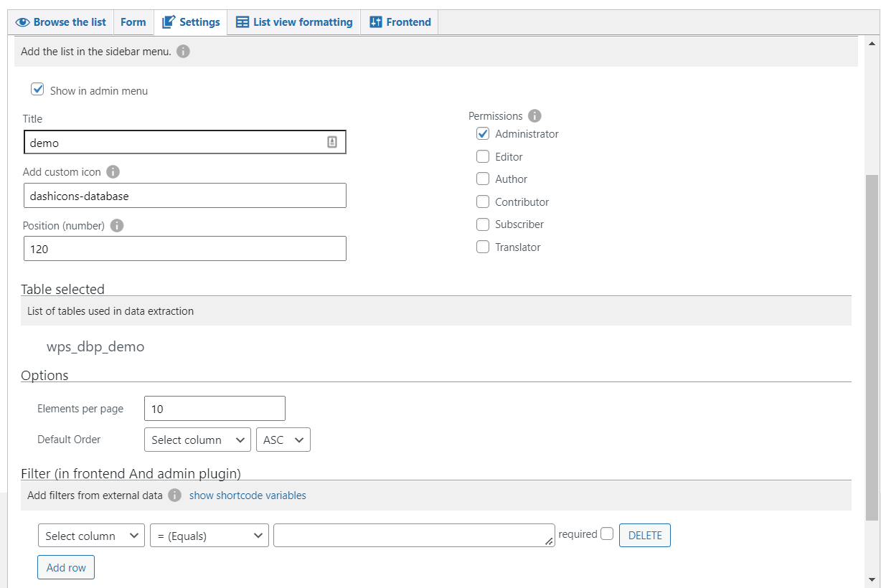Click the Options heading
The height and width of the screenshot is (588, 881).
click(44, 375)
